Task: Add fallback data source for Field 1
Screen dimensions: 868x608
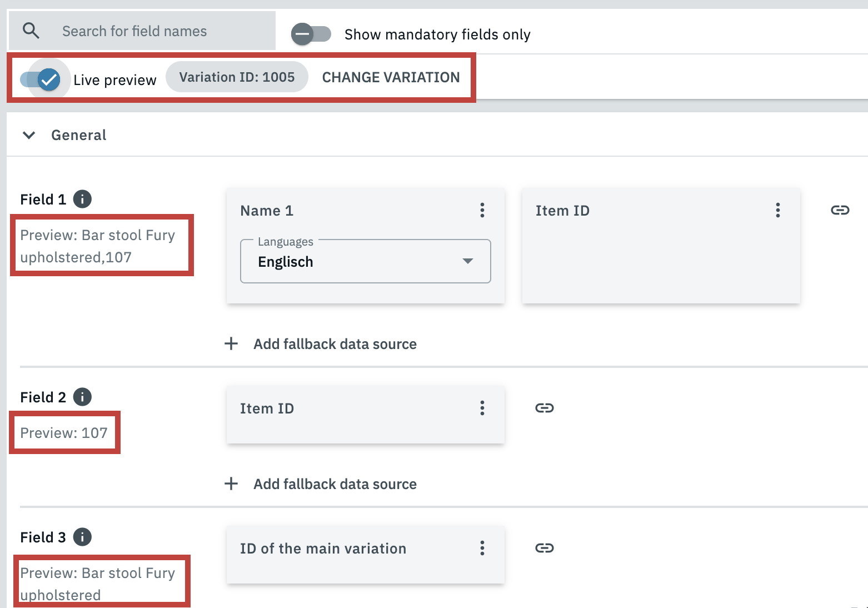Action: [321, 344]
